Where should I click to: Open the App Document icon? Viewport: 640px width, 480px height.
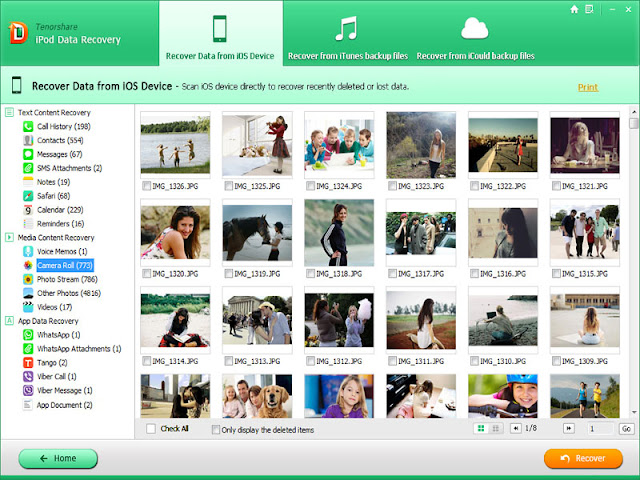(28, 405)
